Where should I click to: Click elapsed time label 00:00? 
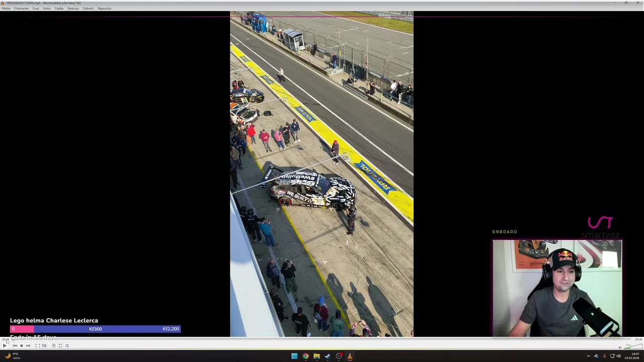click(x=6, y=339)
